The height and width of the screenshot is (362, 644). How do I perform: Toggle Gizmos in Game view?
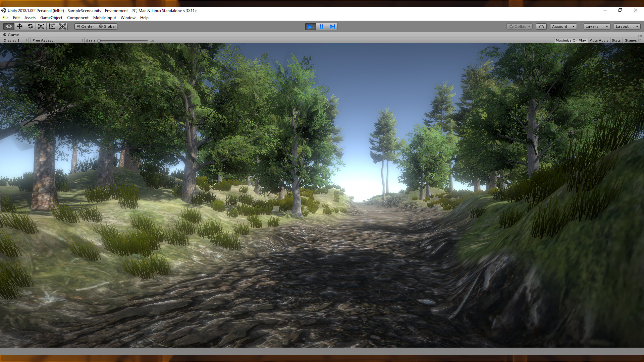click(631, 41)
